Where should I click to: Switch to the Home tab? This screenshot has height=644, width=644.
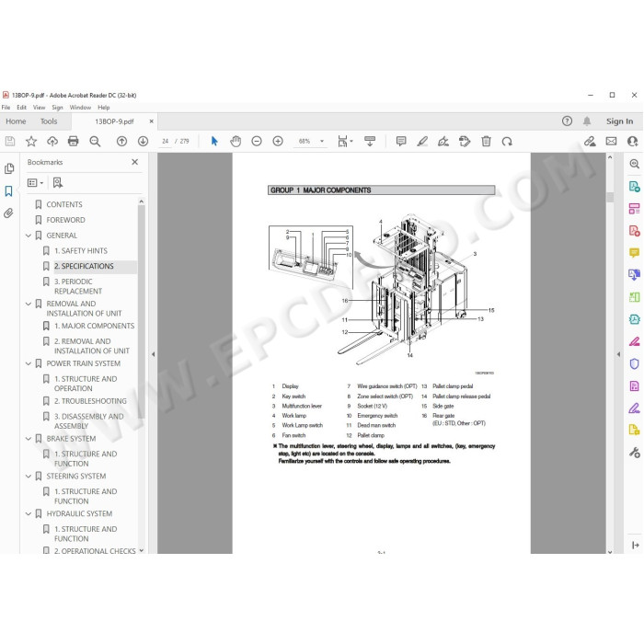pyautogui.click(x=16, y=121)
